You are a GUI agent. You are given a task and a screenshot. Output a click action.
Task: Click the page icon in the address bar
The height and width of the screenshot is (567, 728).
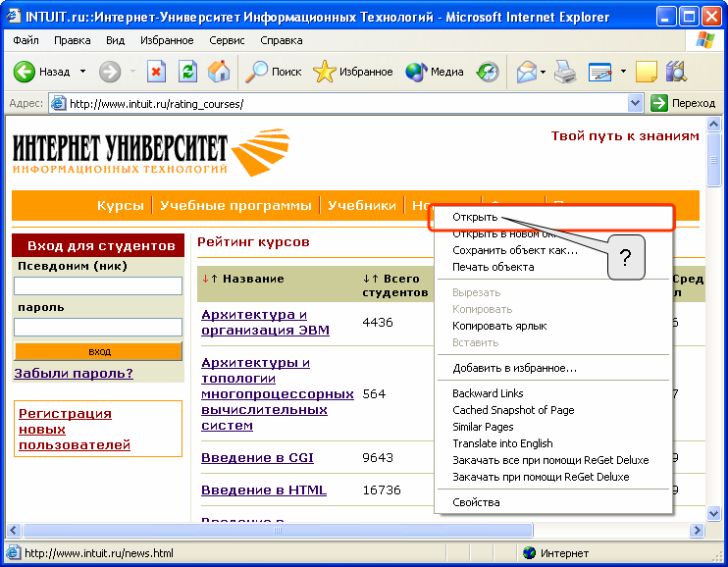[x=58, y=103]
